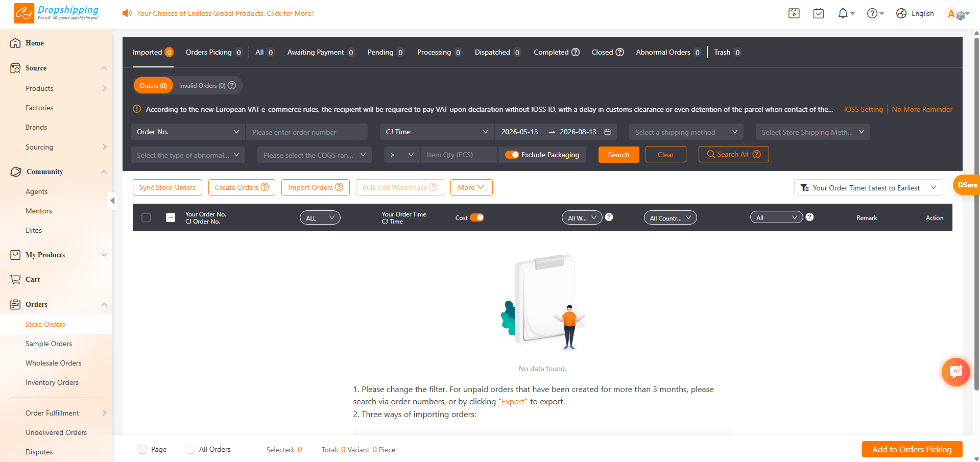Open the IOSS Setting link
The width and height of the screenshot is (980, 462).
tap(863, 109)
